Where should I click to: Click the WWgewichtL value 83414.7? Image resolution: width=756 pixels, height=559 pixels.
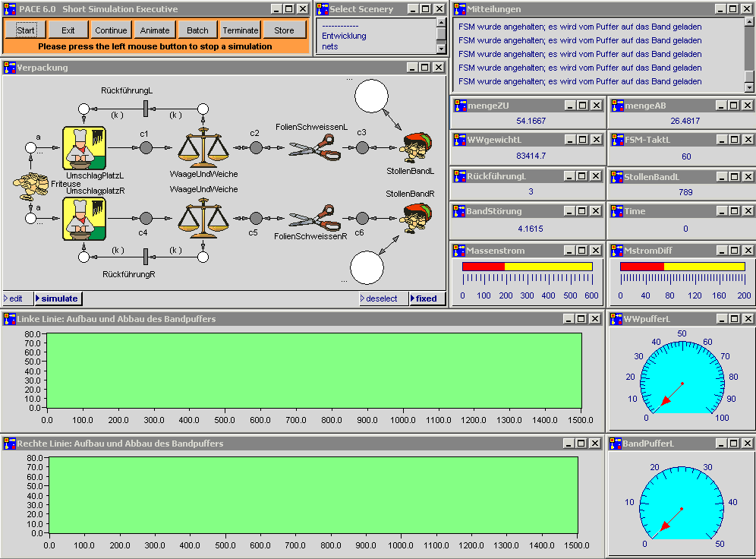coord(531,156)
